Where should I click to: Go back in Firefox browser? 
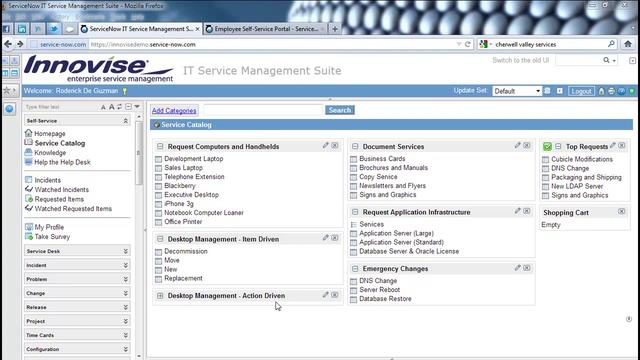coord(8,44)
